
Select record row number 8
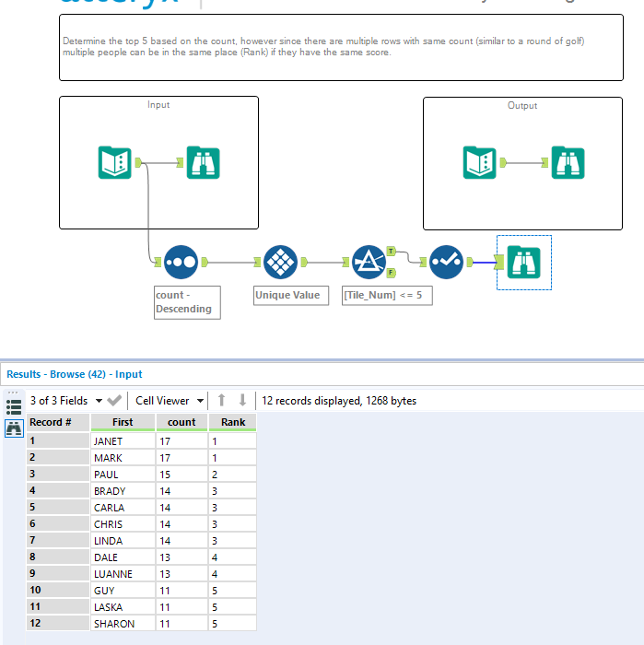(x=58, y=557)
